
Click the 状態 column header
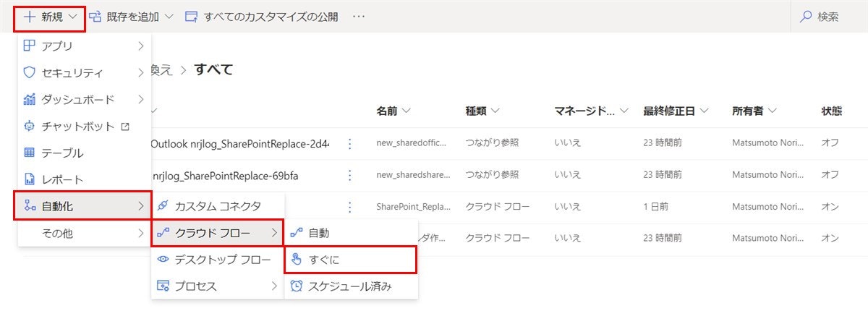click(832, 111)
